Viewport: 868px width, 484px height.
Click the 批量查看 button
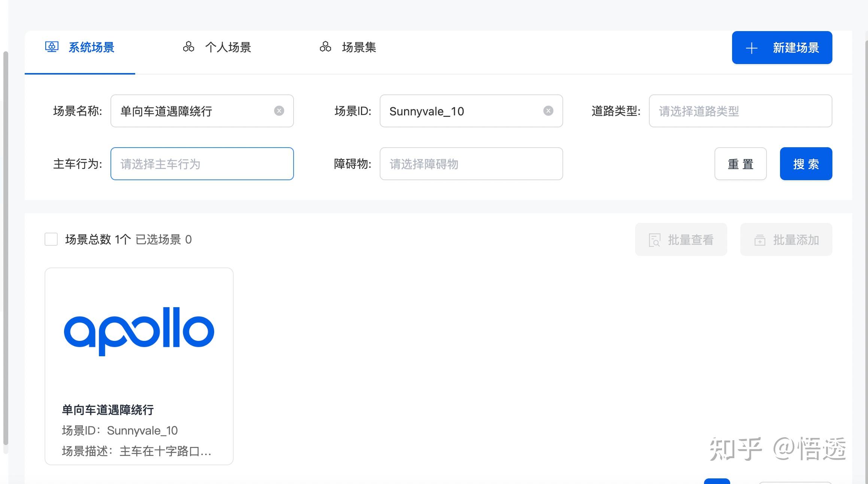point(681,240)
